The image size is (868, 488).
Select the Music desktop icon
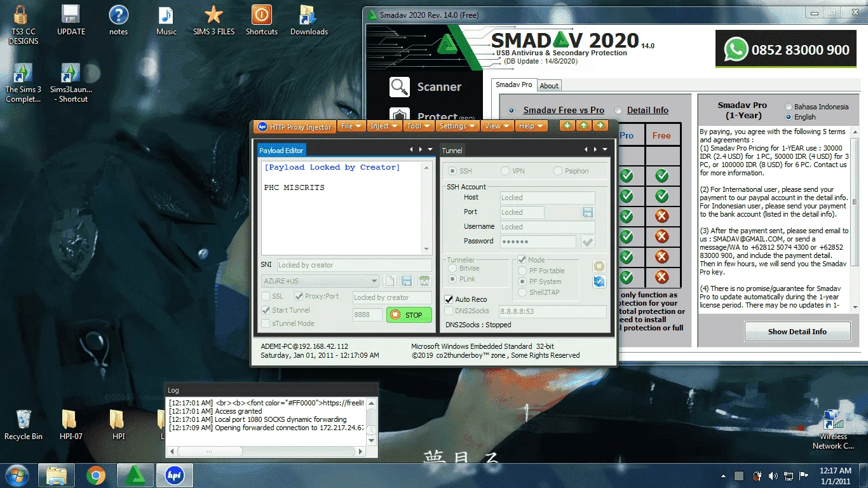[x=166, y=21]
